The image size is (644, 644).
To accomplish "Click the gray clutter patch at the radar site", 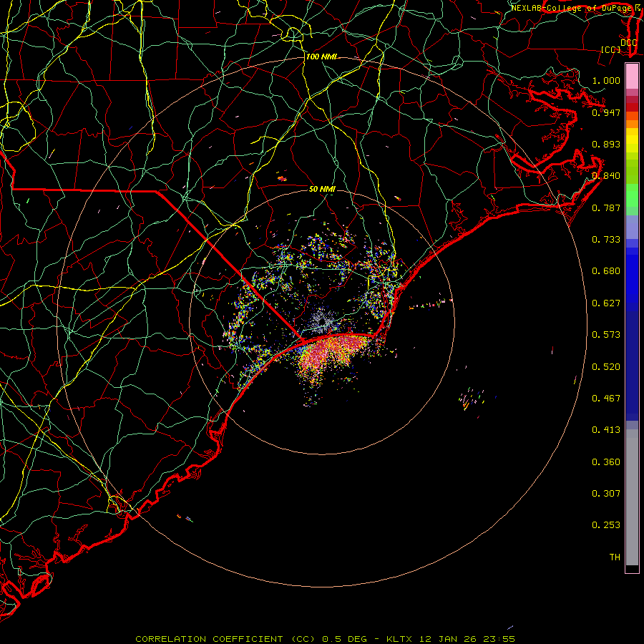I will tap(324, 321).
